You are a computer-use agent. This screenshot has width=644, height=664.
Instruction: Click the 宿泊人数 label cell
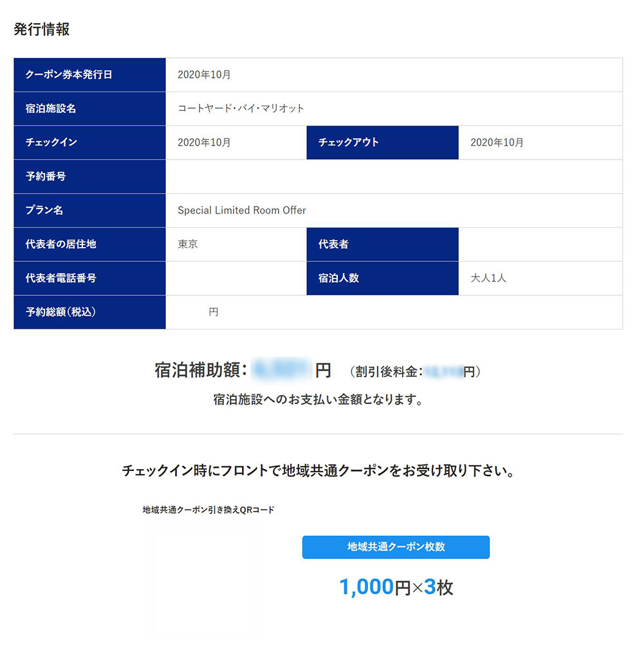382,278
